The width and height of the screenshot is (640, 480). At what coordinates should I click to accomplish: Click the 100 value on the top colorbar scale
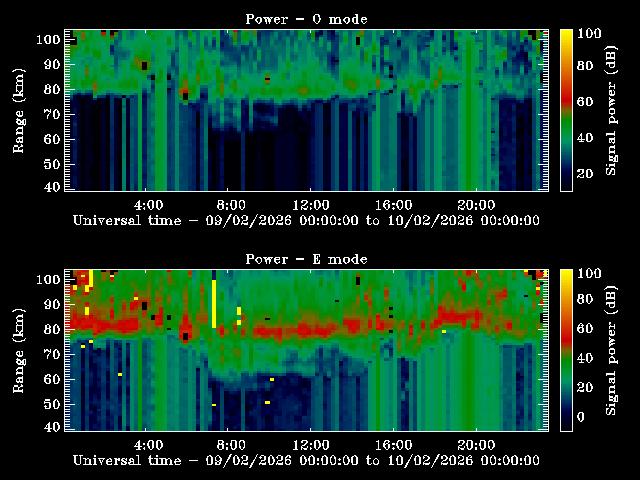click(590, 33)
